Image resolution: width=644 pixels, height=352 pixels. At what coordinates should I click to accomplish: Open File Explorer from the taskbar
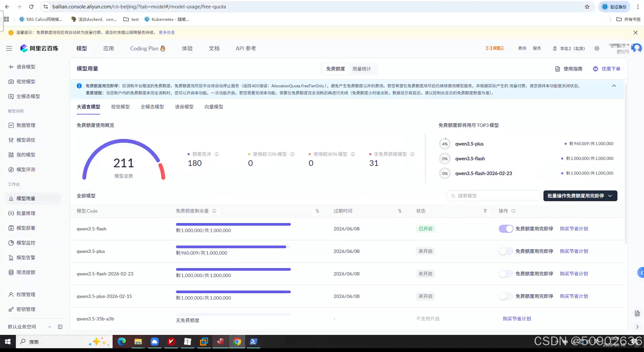tap(138, 342)
